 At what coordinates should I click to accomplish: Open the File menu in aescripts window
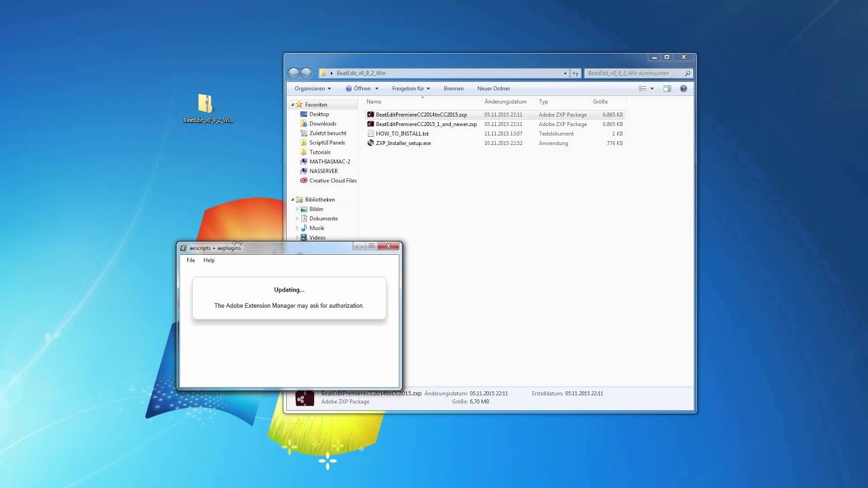tap(191, 260)
